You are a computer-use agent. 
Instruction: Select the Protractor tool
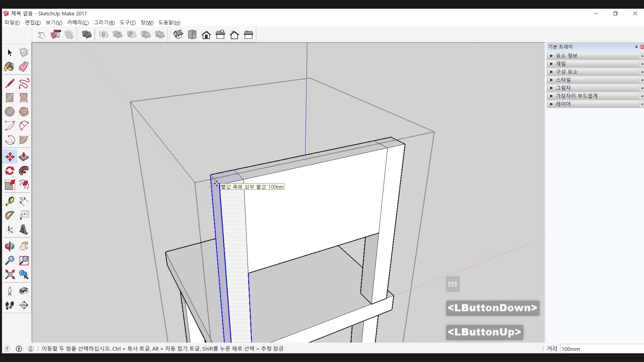coord(9,215)
